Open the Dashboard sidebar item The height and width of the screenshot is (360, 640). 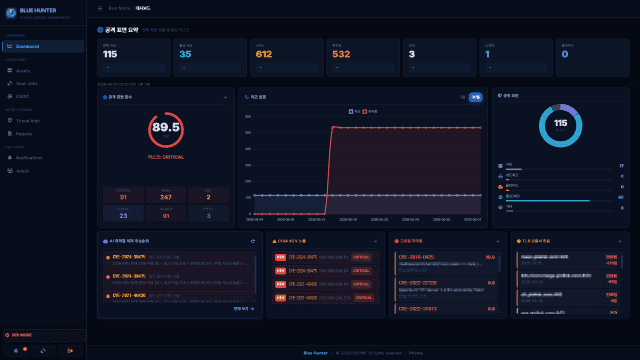(43, 46)
